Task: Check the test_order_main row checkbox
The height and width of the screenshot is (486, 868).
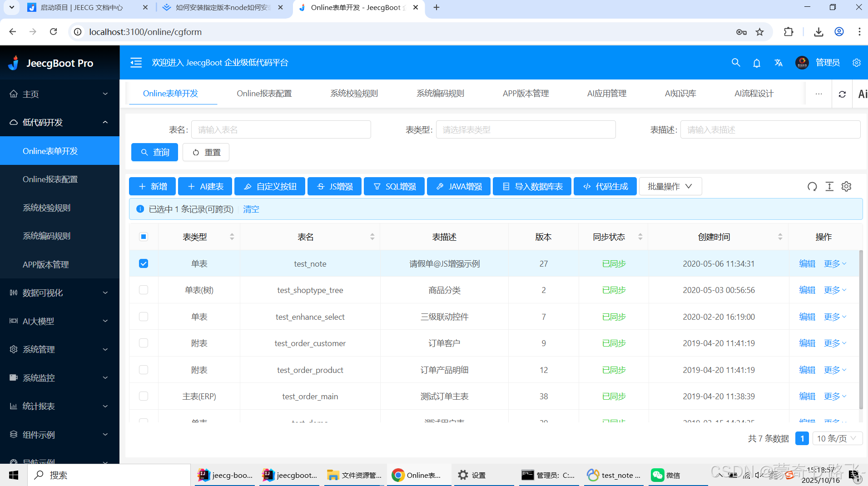Action: (x=144, y=396)
